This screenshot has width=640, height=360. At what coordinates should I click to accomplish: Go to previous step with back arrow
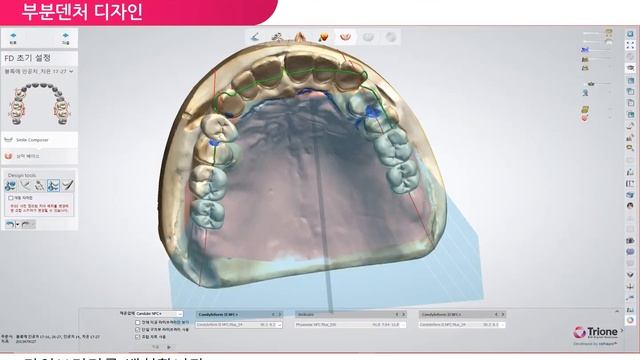point(13,38)
